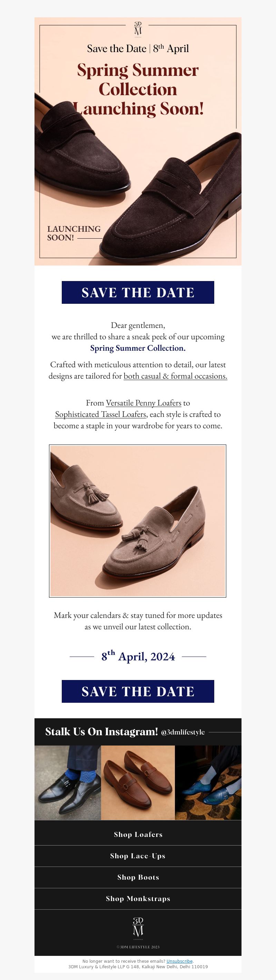Open the Spring Summer Collection. text link
This screenshot has height=980, width=276.
pyautogui.click(x=138, y=348)
